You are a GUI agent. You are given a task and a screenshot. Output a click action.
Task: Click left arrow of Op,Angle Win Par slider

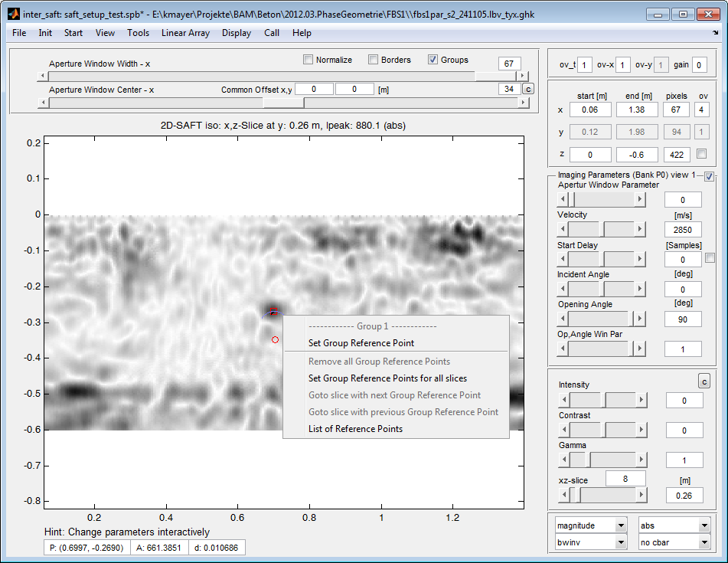click(562, 349)
